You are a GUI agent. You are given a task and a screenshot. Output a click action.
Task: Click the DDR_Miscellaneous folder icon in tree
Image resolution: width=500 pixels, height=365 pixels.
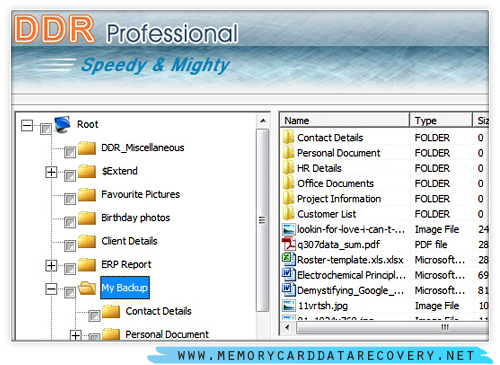(x=87, y=148)
